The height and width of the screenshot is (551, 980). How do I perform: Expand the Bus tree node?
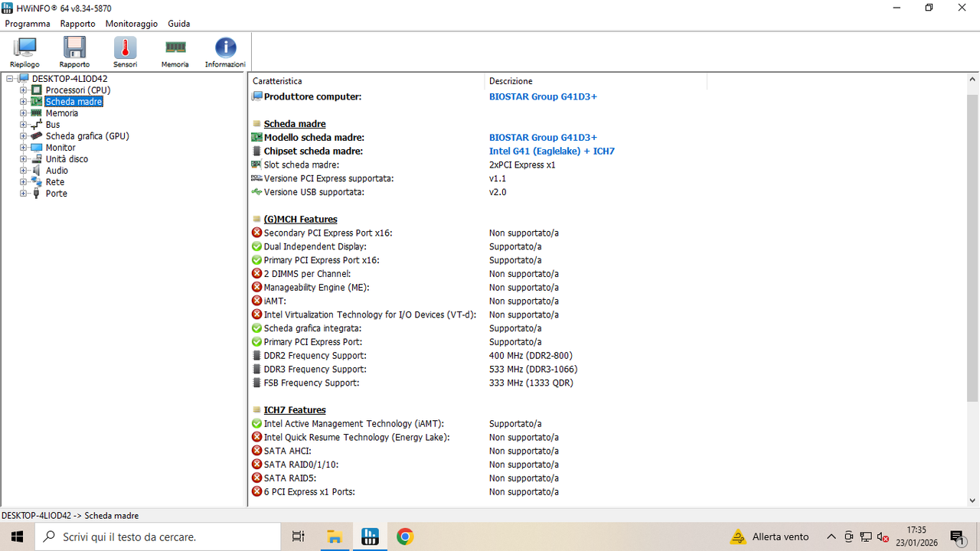(24, 125)
